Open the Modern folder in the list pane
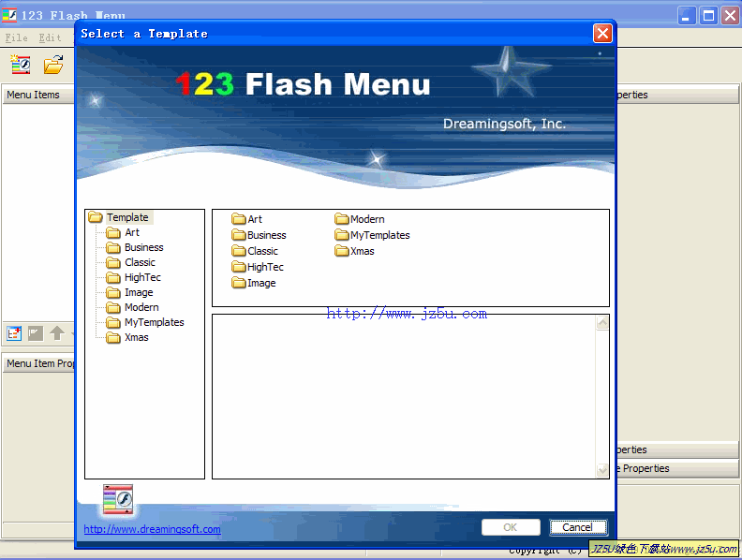 pos(360,219)
